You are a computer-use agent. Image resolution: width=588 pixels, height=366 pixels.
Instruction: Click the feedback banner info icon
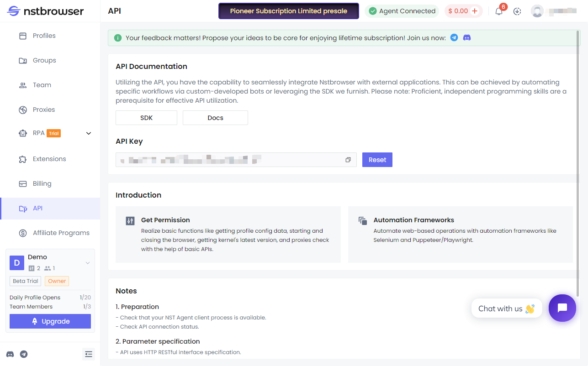pyautogui.click(x=118, y=38)
